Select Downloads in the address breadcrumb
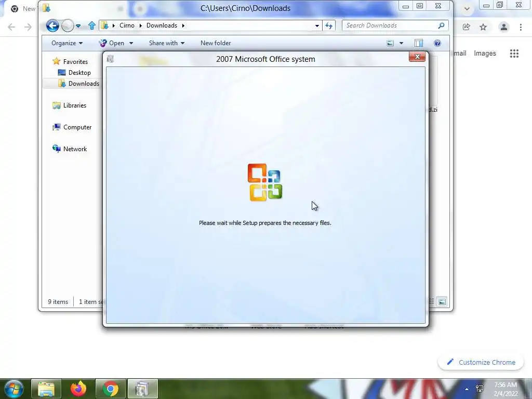This screenshot has width=532, height=399. (162, 25)
